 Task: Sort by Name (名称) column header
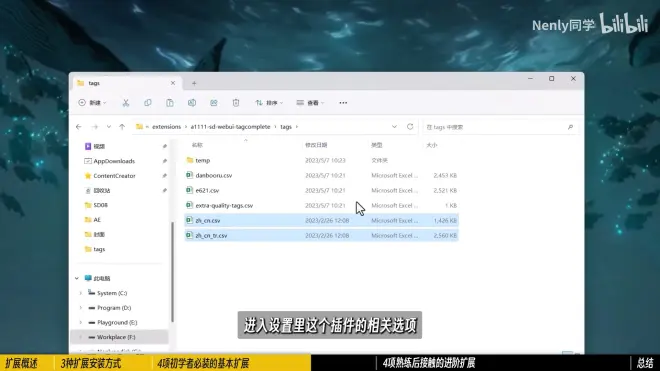tap(197, 145)
